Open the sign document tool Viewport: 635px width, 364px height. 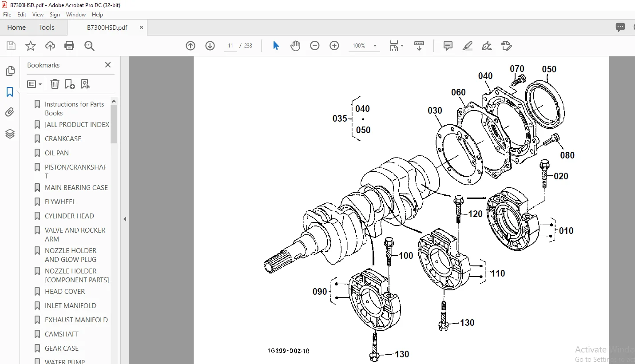click(487, 46)
